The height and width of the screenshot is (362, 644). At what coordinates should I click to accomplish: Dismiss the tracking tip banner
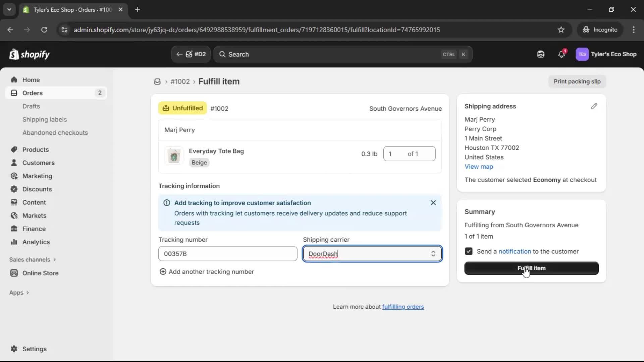click(433, 203)
